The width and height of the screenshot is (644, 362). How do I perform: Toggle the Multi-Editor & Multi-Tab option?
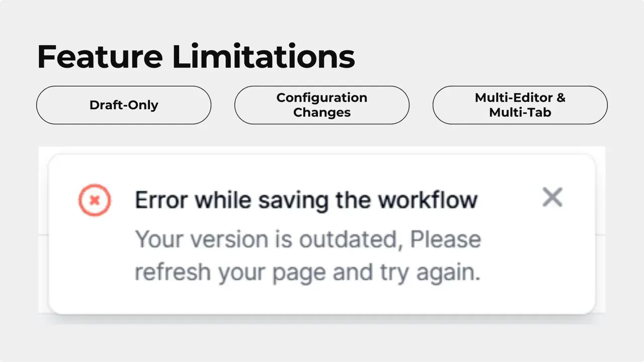(520, 105)
